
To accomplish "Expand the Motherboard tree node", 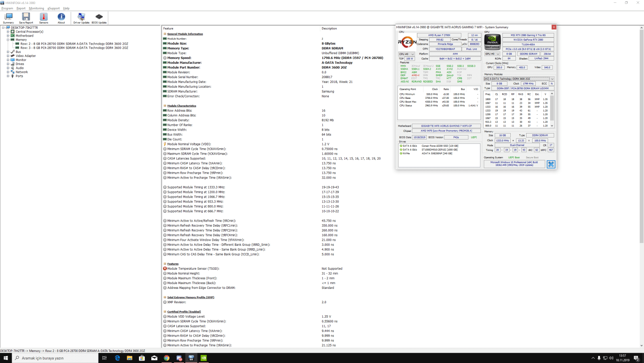I will point(8,35).
